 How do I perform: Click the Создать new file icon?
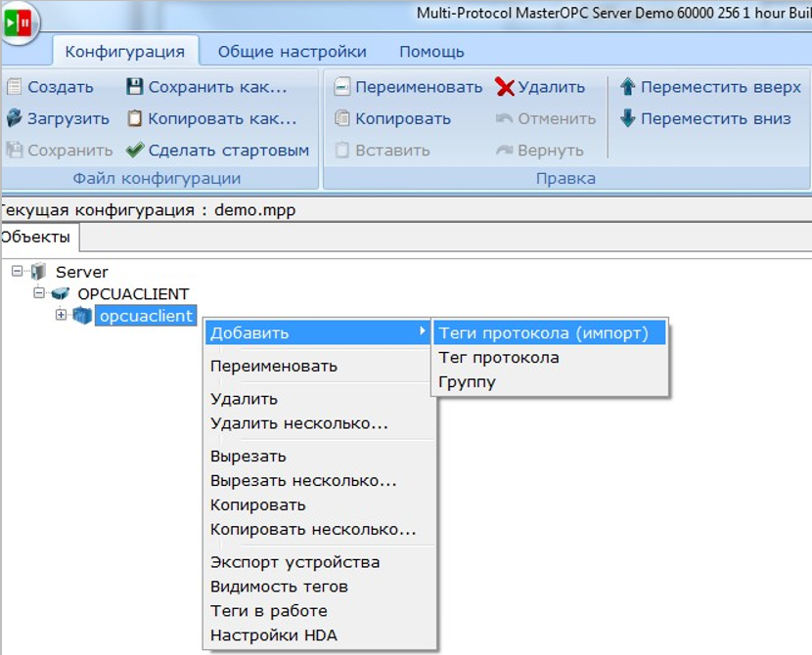pyautogui.click(x=14, y=87)
